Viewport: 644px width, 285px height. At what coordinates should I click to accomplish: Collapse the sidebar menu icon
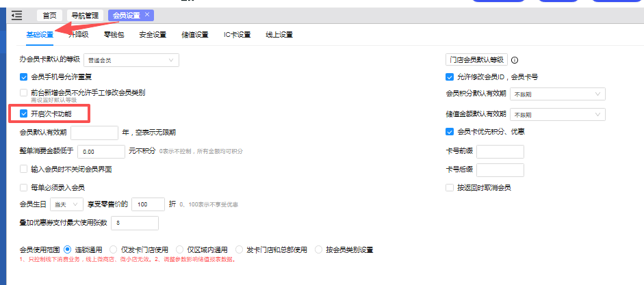(x=17, y=16)
